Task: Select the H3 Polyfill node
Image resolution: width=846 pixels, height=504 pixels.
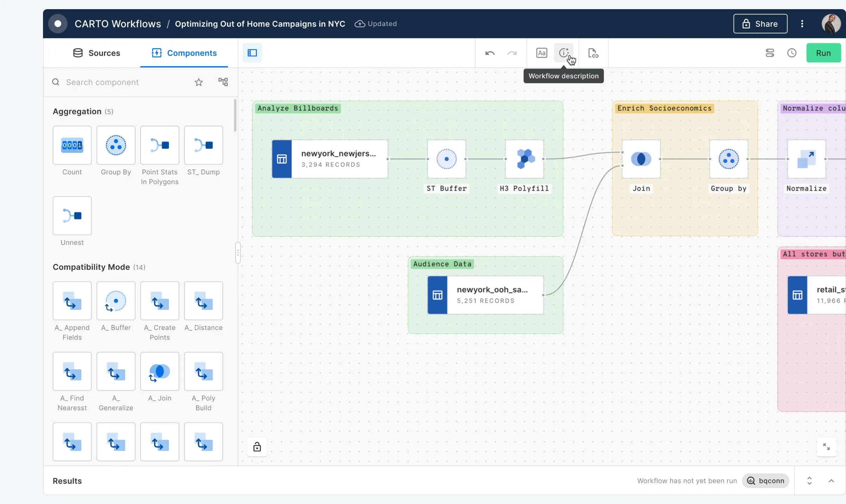Action: [524, 159]
